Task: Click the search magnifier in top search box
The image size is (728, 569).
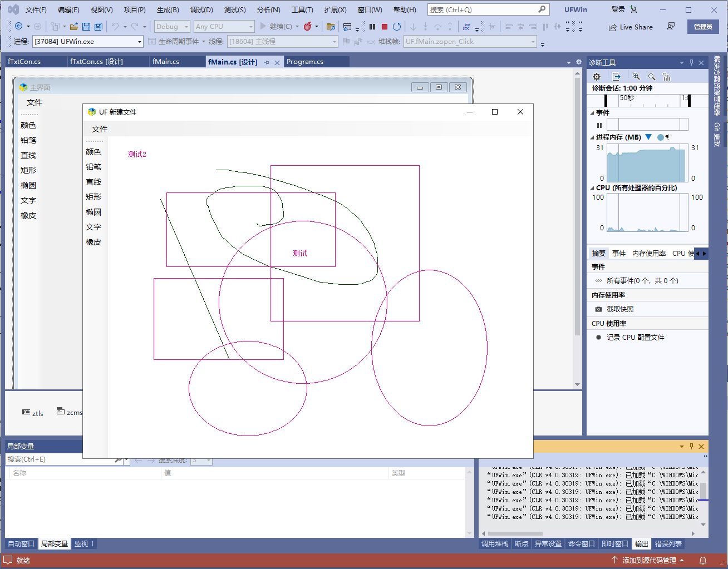Action: pos(542,9)
